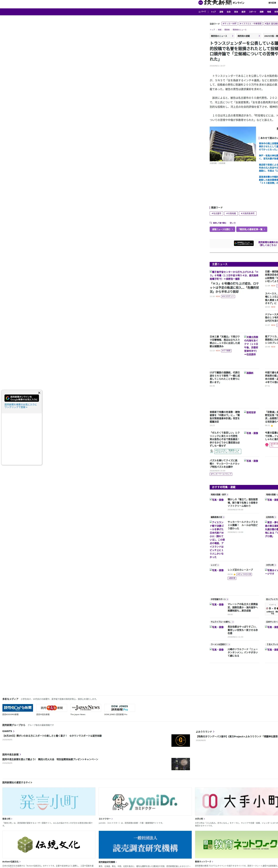Select 経済 in the navigation bar

(x=243, y=12)
